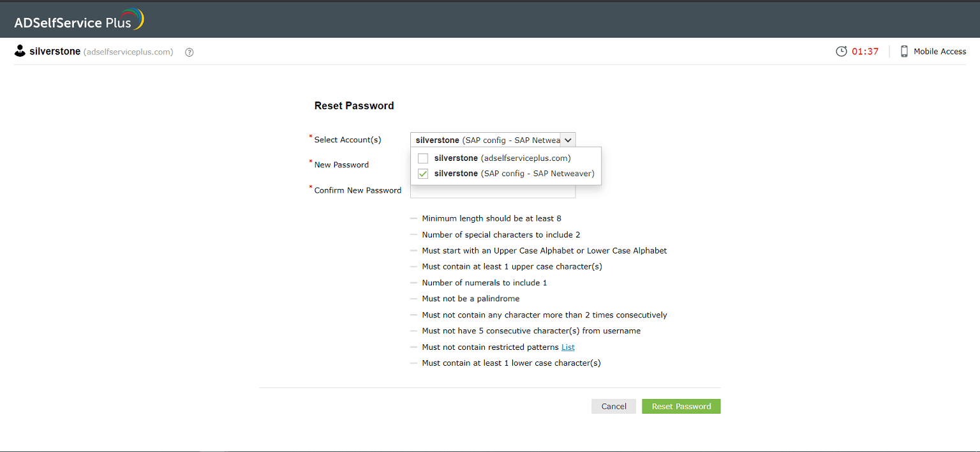Focus the Confirm New Password field
The height and width of the screenshot is (452, 980).
coord(493,192)
